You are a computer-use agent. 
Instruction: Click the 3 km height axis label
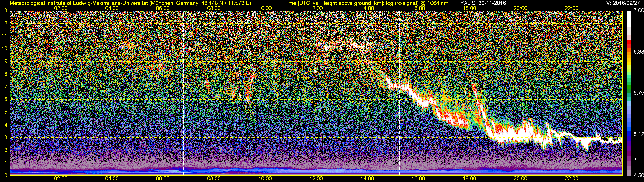(x=6, y=137)
